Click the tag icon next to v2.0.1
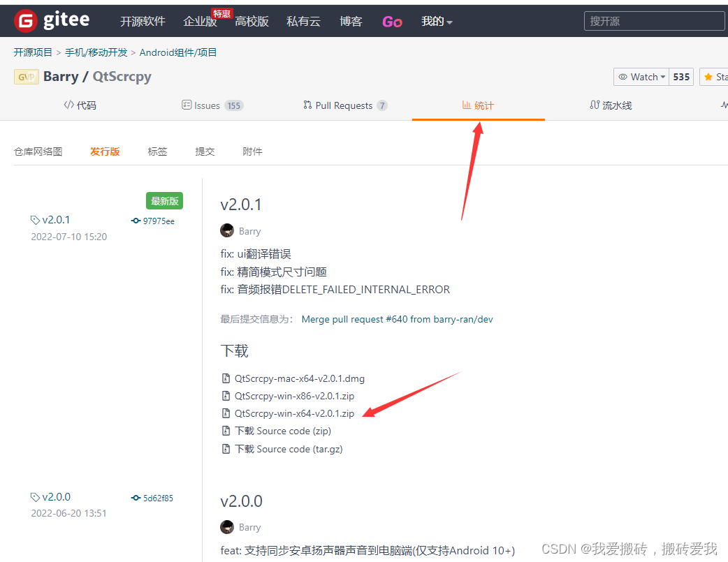Viewport: 728px width, 562px height. click(35, 220)
